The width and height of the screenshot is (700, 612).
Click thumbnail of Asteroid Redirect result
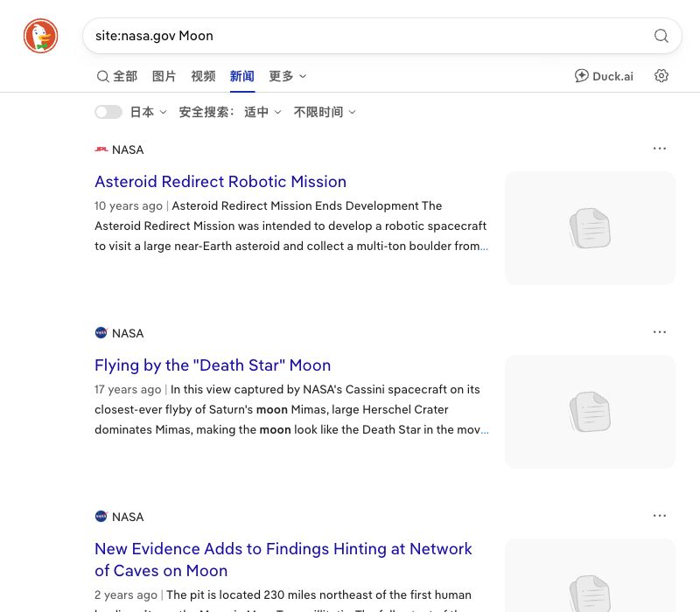[590, 228]
